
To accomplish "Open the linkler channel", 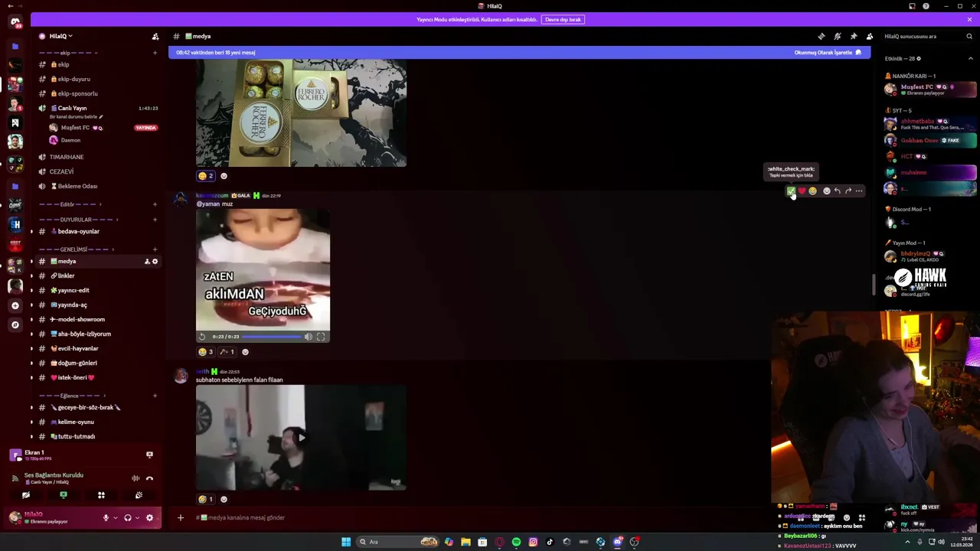I will pos(98,275).
